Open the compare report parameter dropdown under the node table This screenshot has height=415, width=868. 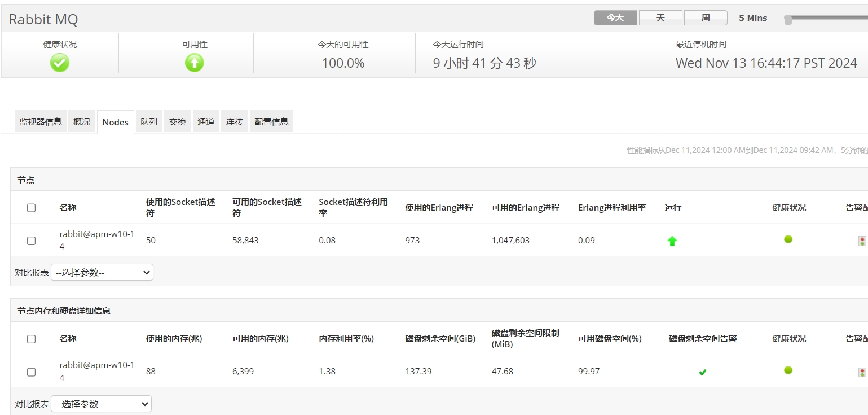[102, 273]
